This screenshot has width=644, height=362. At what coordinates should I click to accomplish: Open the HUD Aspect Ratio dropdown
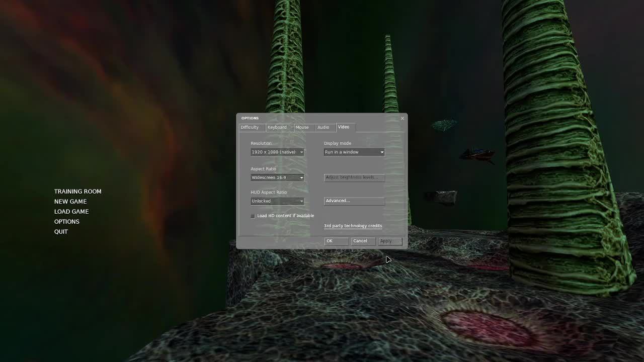point(277,201)
